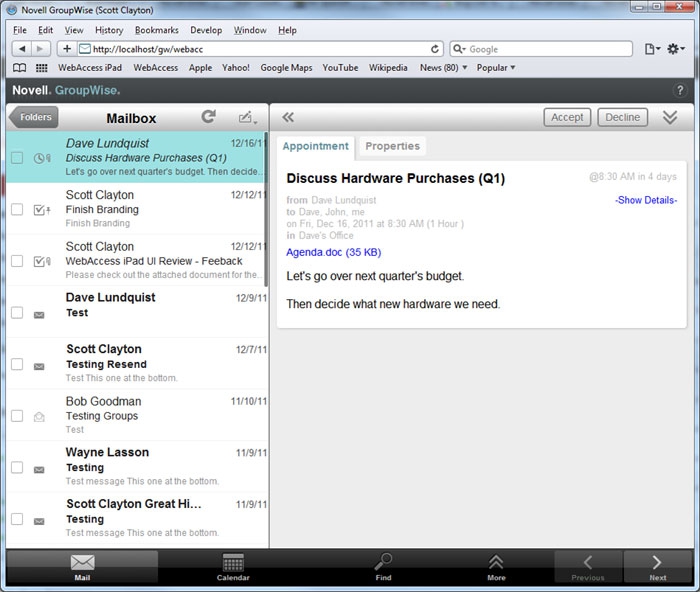Click the mailbox list scrollbar
700x592 pixels.
coord(266,210)
